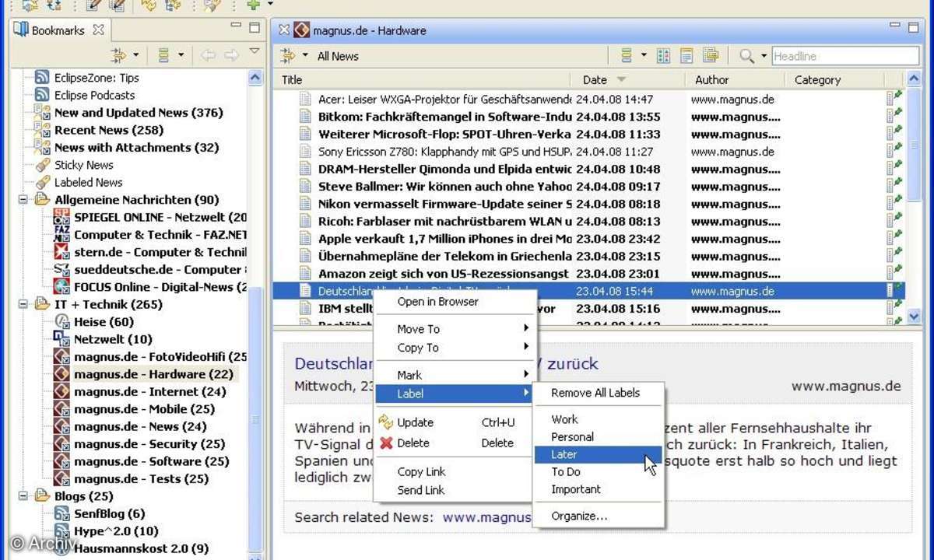Image resolution: width=934 pixels, height=560 pixels.
Task: Click the Heise feed favicon
Action: 61,322
